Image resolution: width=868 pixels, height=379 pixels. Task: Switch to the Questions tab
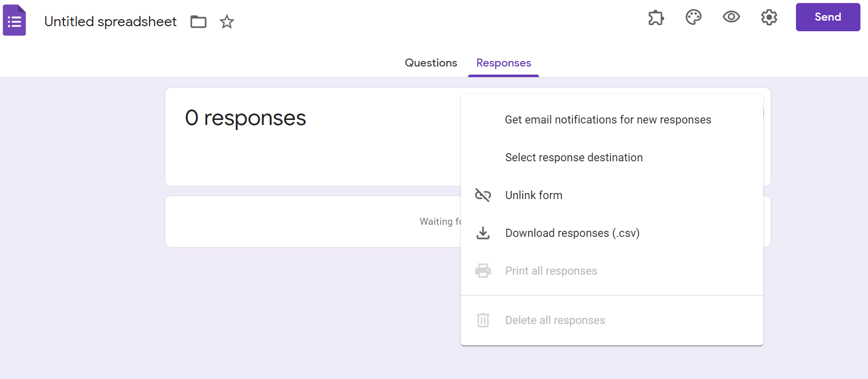[x=431, y=63]
